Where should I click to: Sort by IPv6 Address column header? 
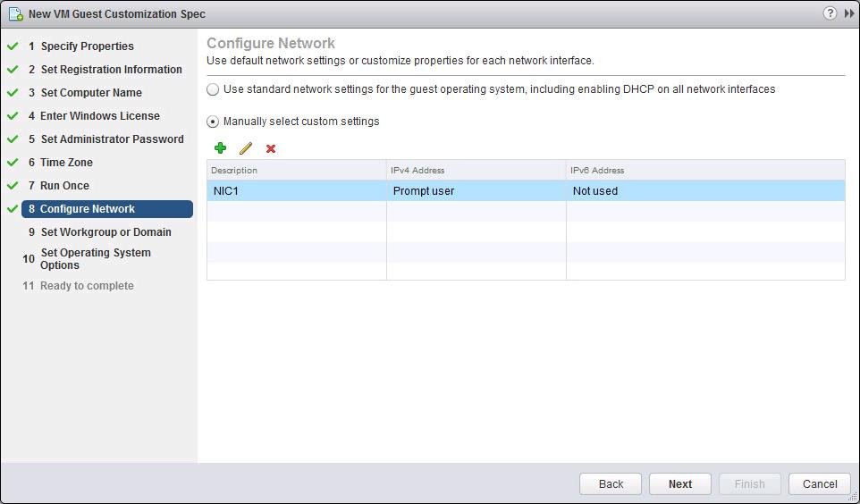point(705,171)
